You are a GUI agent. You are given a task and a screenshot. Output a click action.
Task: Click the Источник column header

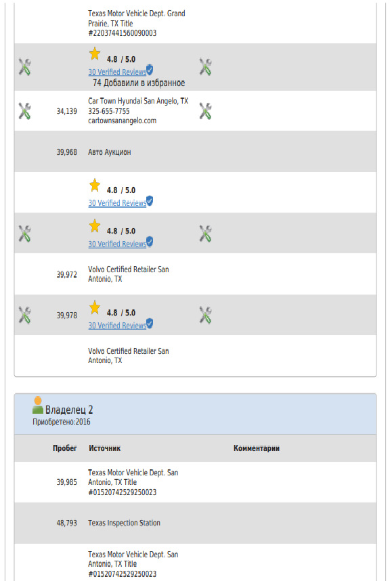coord(105,448)
